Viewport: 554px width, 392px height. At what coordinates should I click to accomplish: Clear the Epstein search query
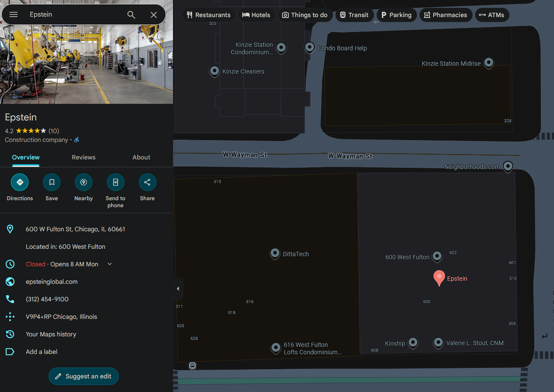point(154,15)
